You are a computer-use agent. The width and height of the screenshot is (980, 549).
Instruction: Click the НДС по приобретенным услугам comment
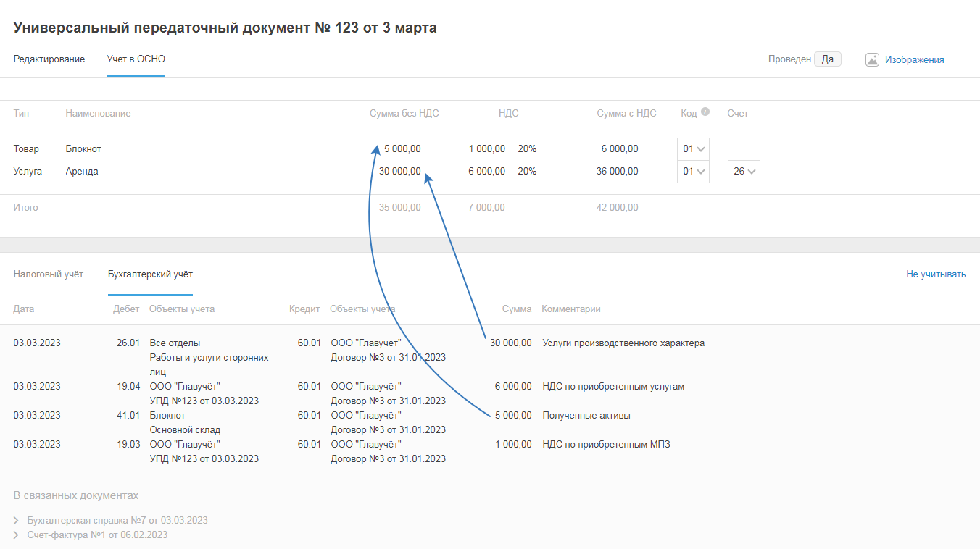tap(612, 387)
